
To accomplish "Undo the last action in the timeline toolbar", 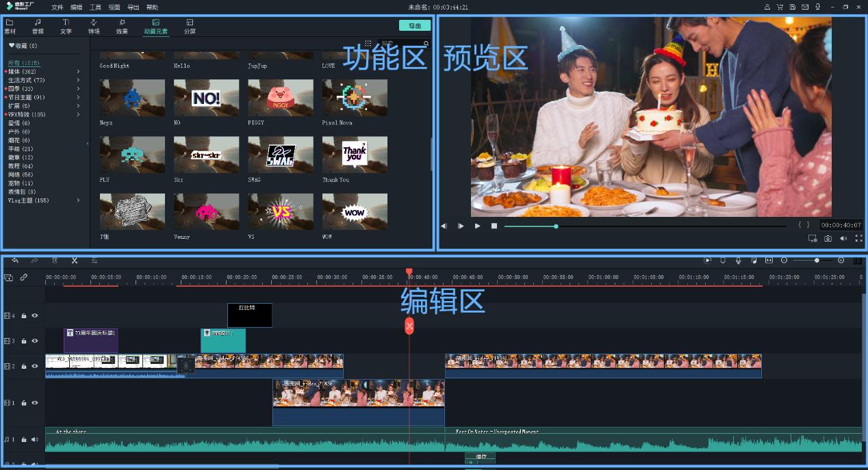I will tap(15, 261).
